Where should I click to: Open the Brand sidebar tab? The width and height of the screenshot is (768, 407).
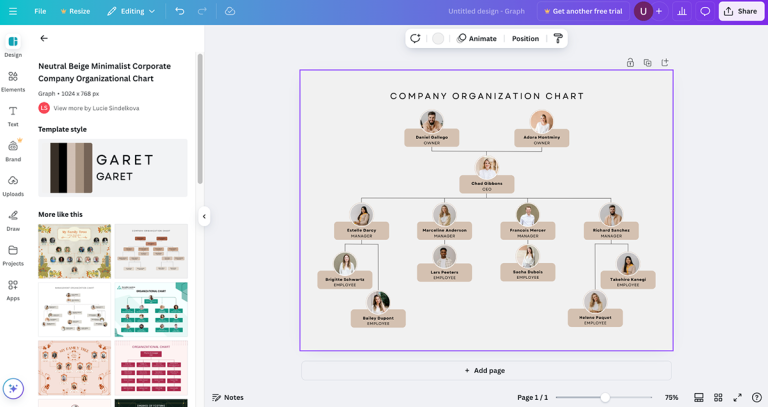point(13,151)
